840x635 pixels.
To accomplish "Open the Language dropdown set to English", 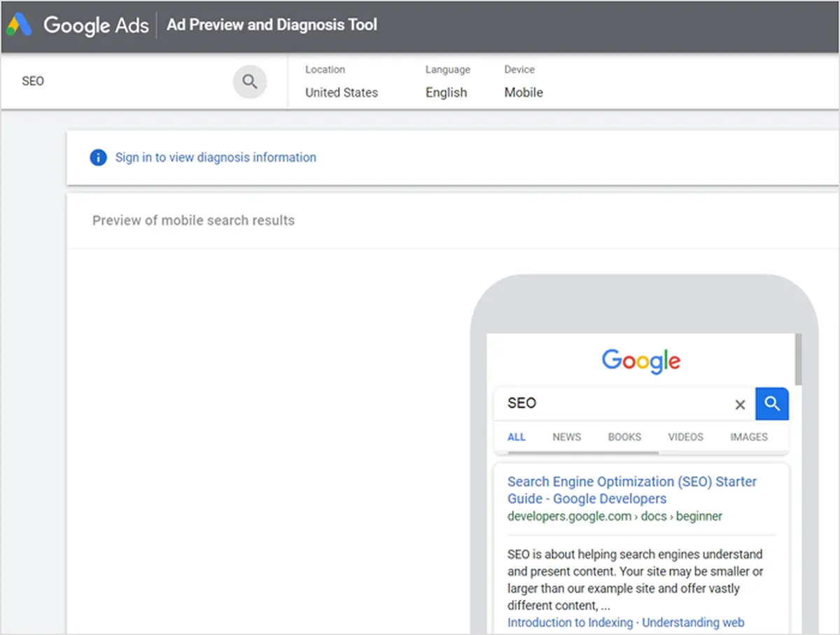I will click(x=447, y=81).
